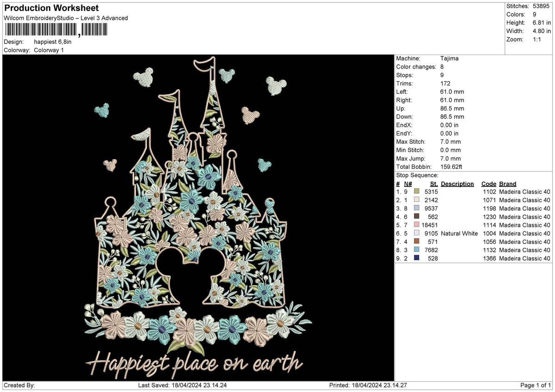This screenshot has height=392, width=555.
Task: Select the 'Colorway 1' value
Action: tap(49, 50)
